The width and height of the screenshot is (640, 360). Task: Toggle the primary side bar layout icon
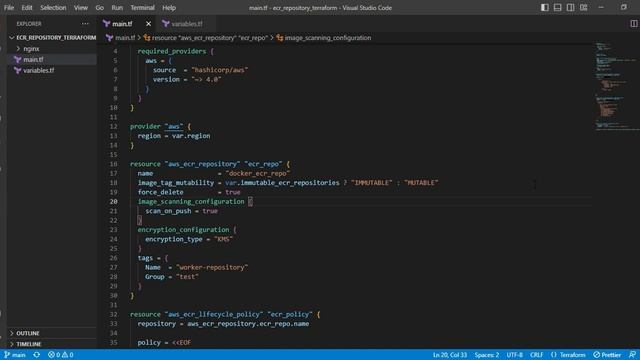coord(544,7)
